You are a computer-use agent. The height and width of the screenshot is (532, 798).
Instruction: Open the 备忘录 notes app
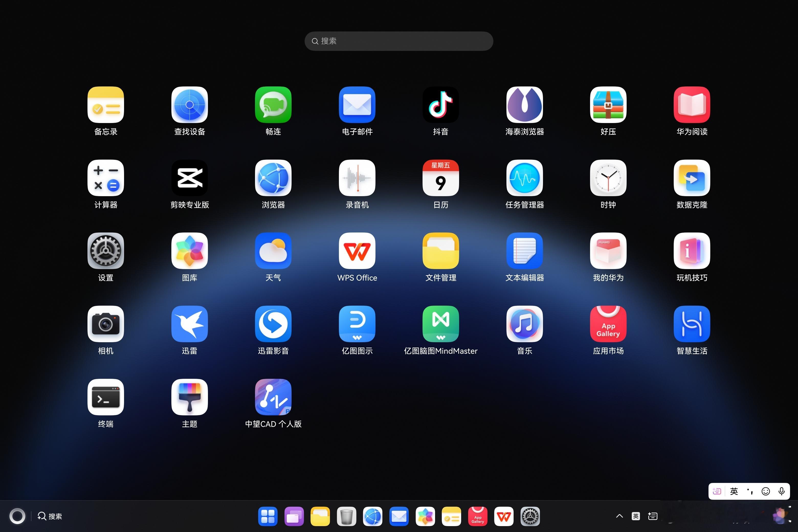[106, 105]
